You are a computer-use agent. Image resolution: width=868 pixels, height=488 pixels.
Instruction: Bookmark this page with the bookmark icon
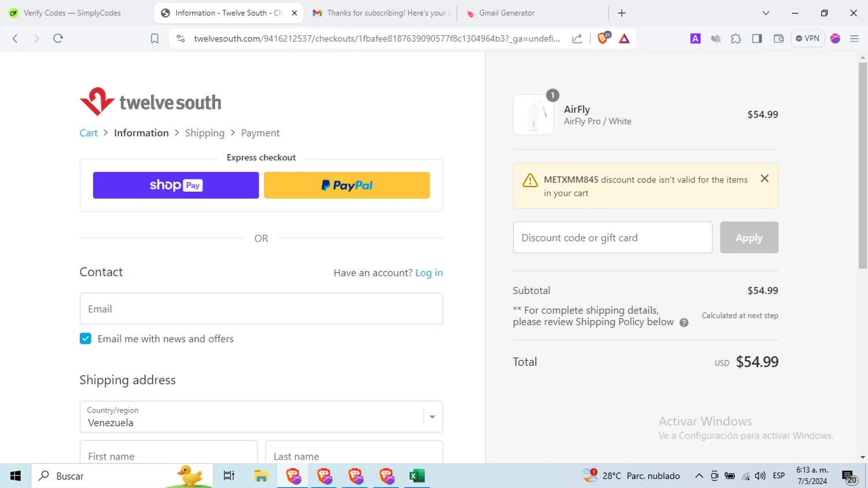pos(155,38)
